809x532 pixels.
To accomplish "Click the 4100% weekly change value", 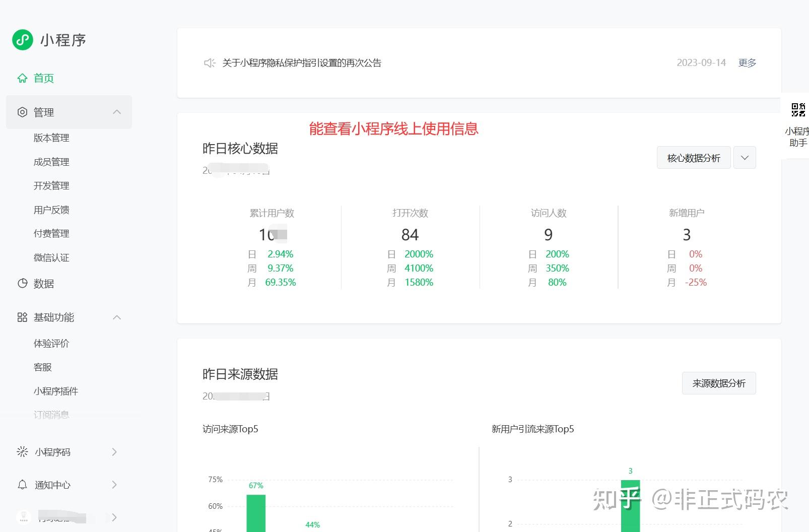I will click(x=419, y=268).
